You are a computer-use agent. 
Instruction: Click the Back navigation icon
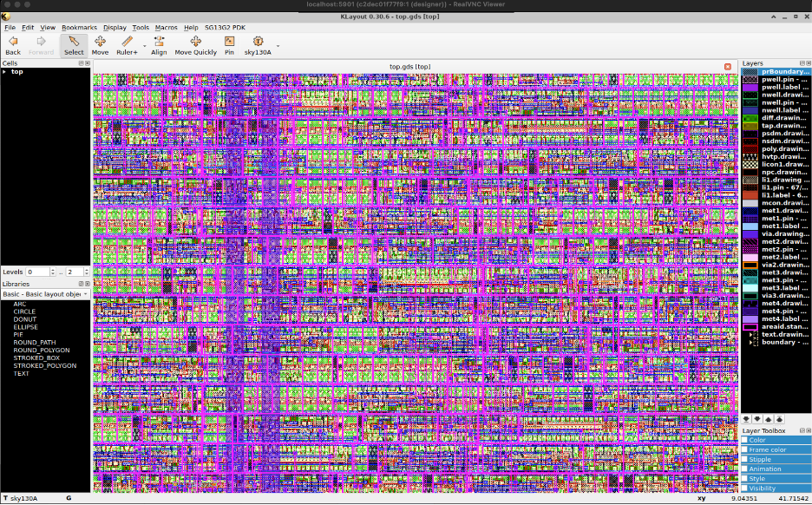point(13,41)
